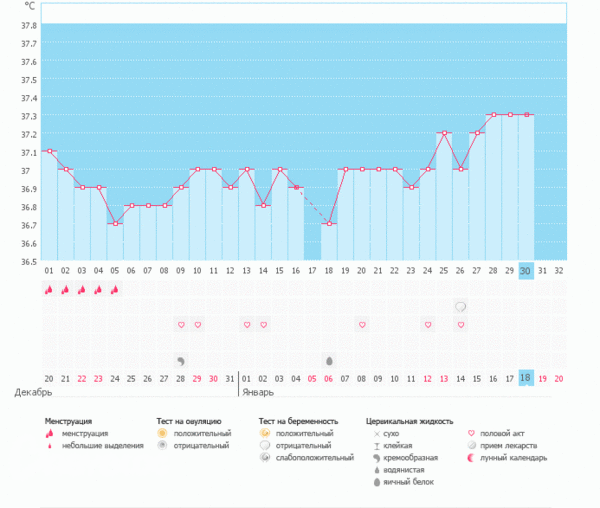
Task: Select the menstruation icon on cycle day 05
Action: coord(114,290)
